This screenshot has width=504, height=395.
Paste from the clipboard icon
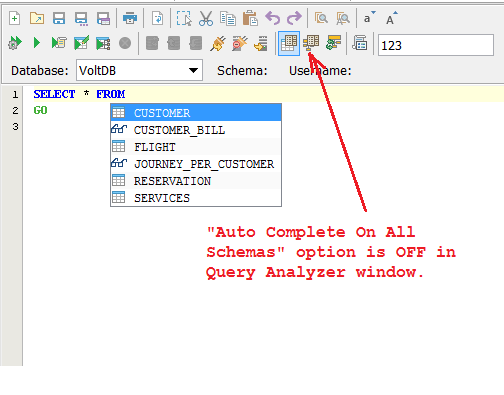pos(250,18)
